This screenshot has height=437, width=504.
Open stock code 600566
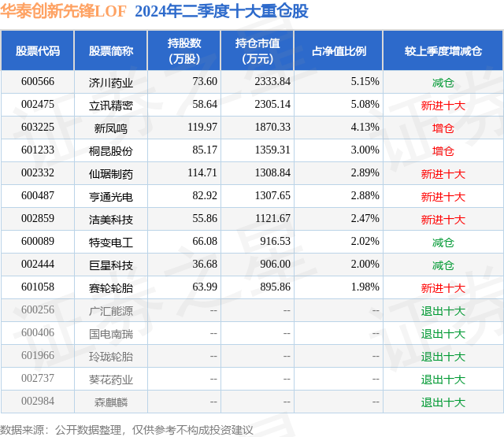pos(38,82)
